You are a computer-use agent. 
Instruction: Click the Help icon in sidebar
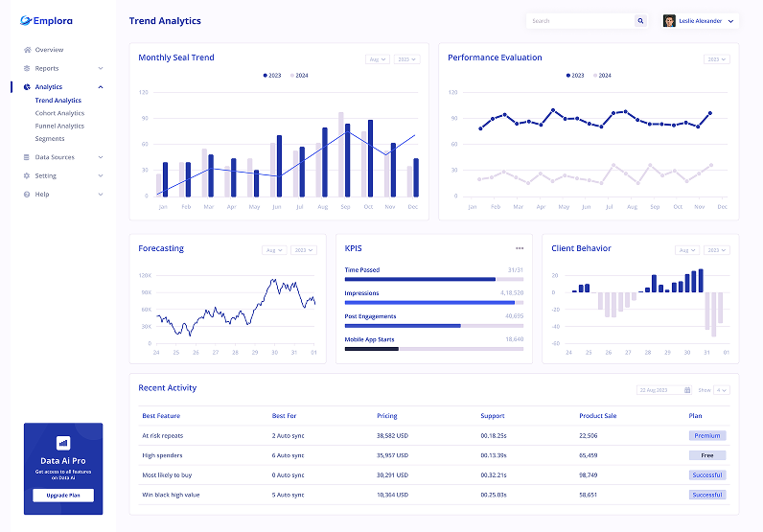(27, 195)
